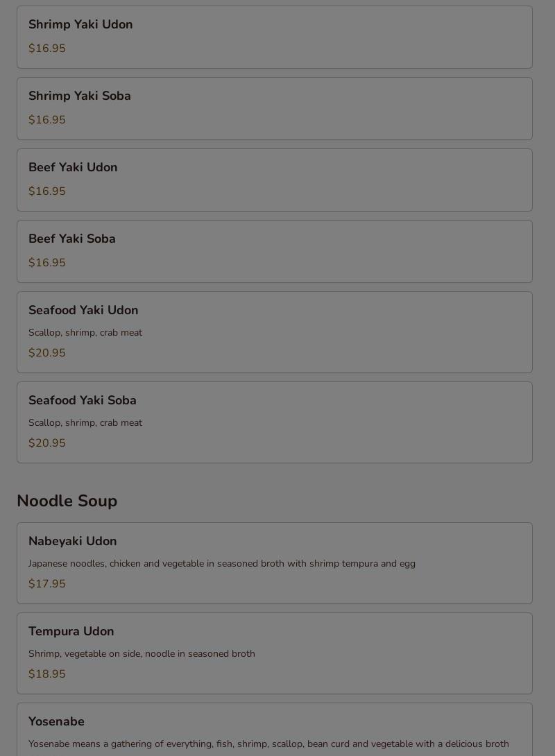Open the Beef Yaki Soba item

(274, 251)
